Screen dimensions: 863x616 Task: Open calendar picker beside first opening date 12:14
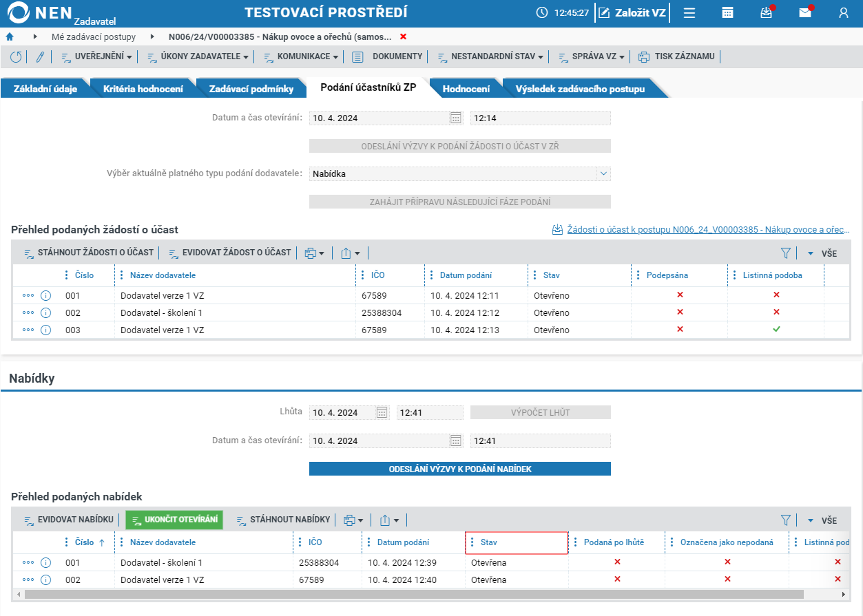coord(455,118)
